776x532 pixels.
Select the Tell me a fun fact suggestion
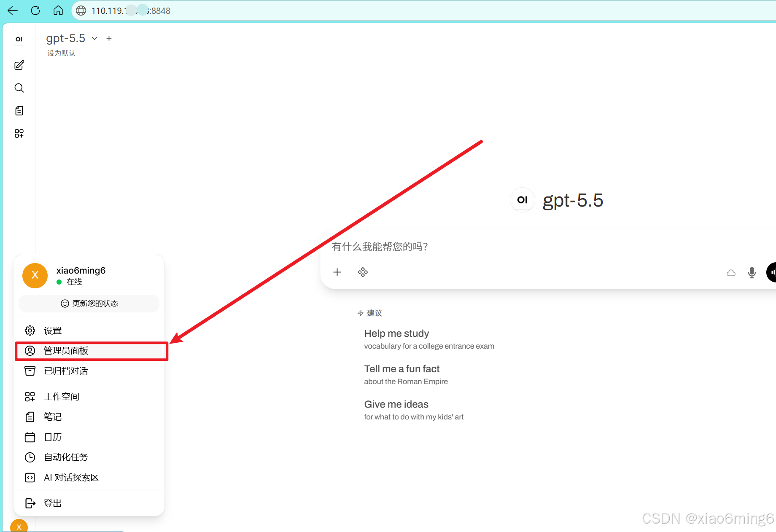click(x=406, y=375)
